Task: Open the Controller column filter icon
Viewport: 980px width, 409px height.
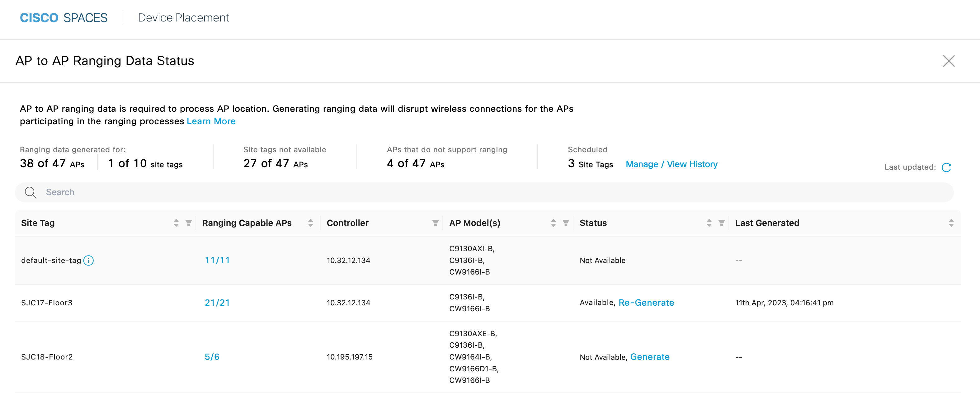Action: 435,223
